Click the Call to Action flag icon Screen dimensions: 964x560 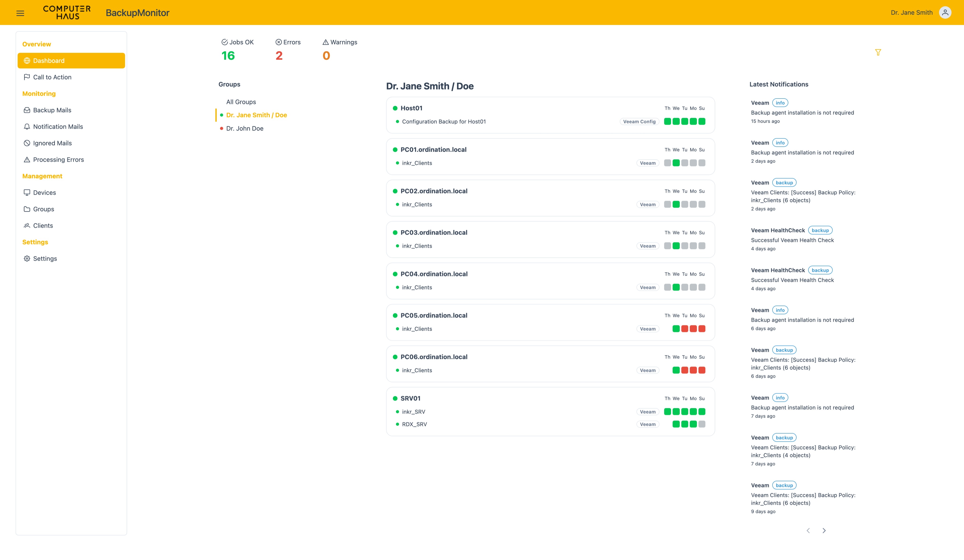pyautogui.click(x=27, y=77)
